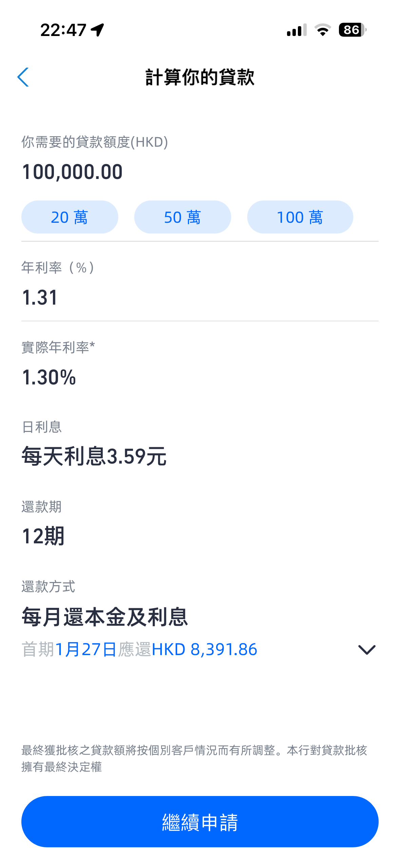Image resolution: width=400 pixels, height=868 pixels.
Task: Tap the cellular signal bars icon
Action: click(x=297, y=30)
